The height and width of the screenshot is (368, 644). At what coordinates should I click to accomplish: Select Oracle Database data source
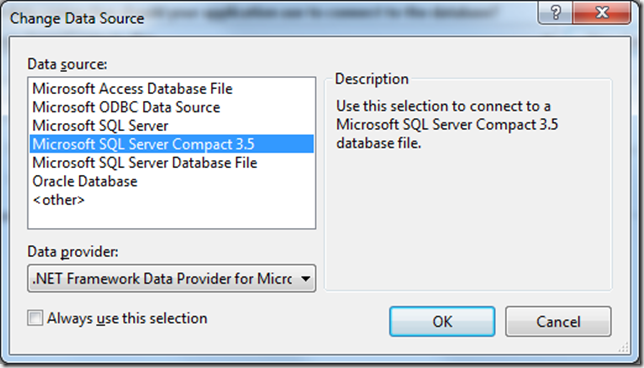(x=172, y=181)
